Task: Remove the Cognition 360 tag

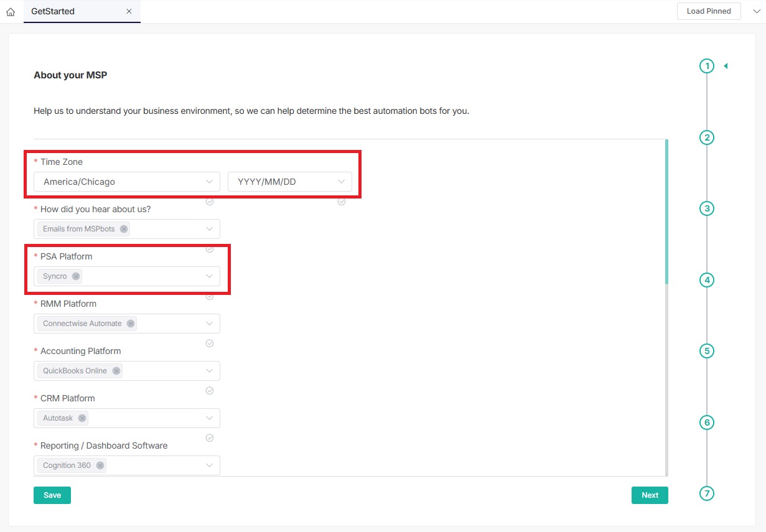Action: 100,465
